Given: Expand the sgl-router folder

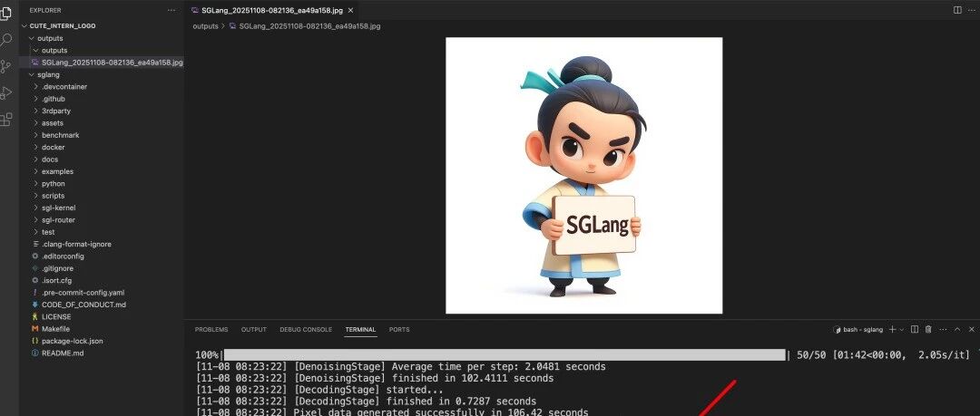Looking at the screenshot, I should click(58, 220).
